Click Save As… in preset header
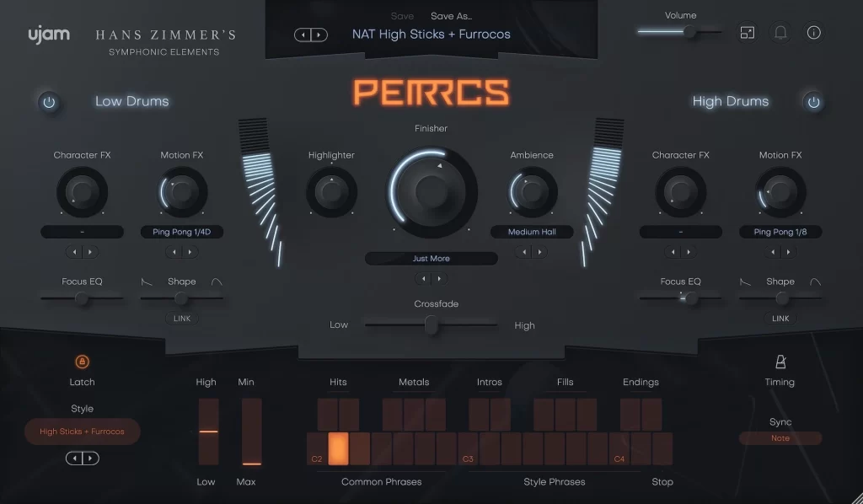This screenshot has width=863, height=504. coord(451,16)
